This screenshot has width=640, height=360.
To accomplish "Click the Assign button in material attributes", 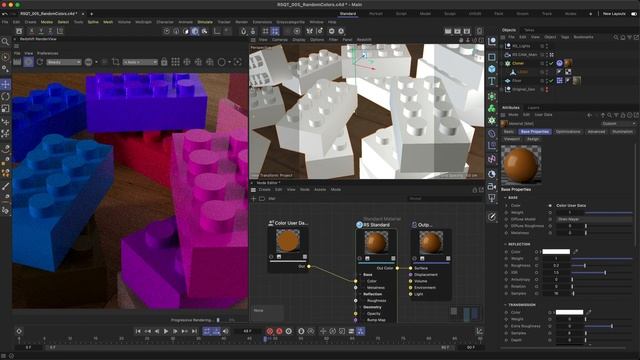I will click(533, 139).
